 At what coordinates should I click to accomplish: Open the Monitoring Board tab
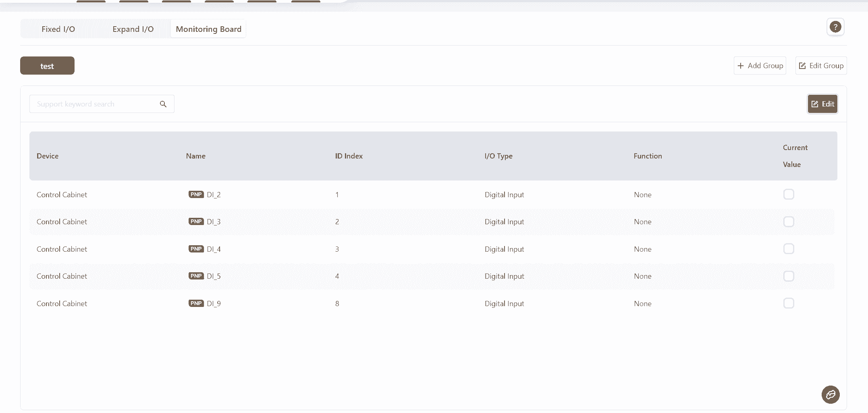point(208,29)
